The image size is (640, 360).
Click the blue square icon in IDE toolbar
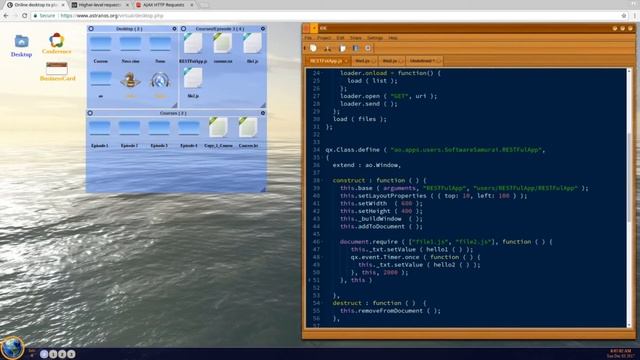click(356, 48)
